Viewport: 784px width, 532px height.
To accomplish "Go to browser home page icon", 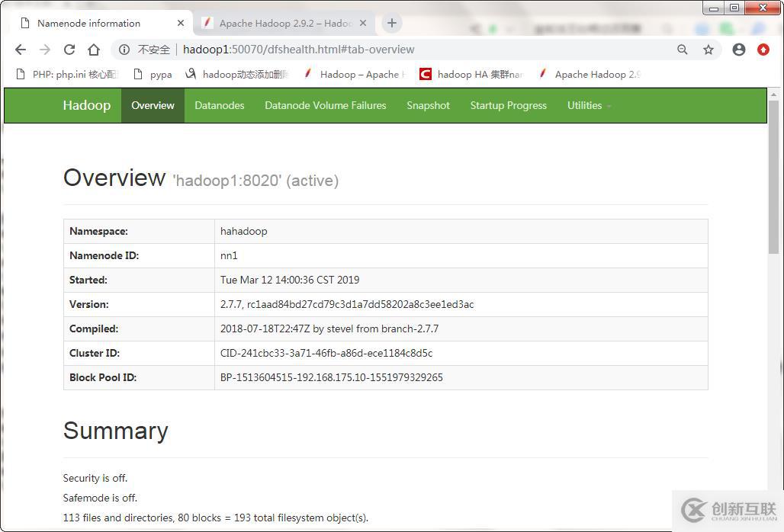I will [94, 50].
